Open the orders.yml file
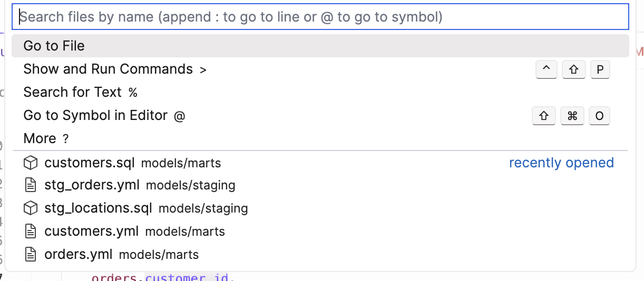Image resolution: width=644 pixels, height=281 pixels. (79, 255)
